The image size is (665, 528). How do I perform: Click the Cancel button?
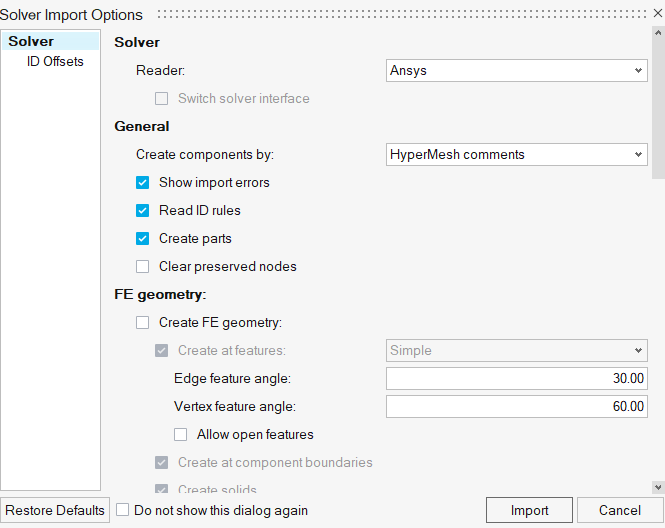(x=620, y=510)
